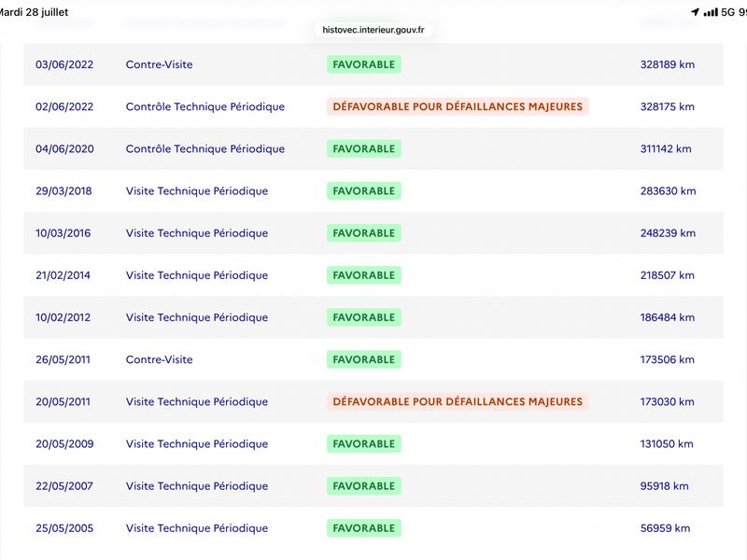This screenshot has width=747, height=560.
Task: Click the date 29/03/2018
Action: point(63,191)
